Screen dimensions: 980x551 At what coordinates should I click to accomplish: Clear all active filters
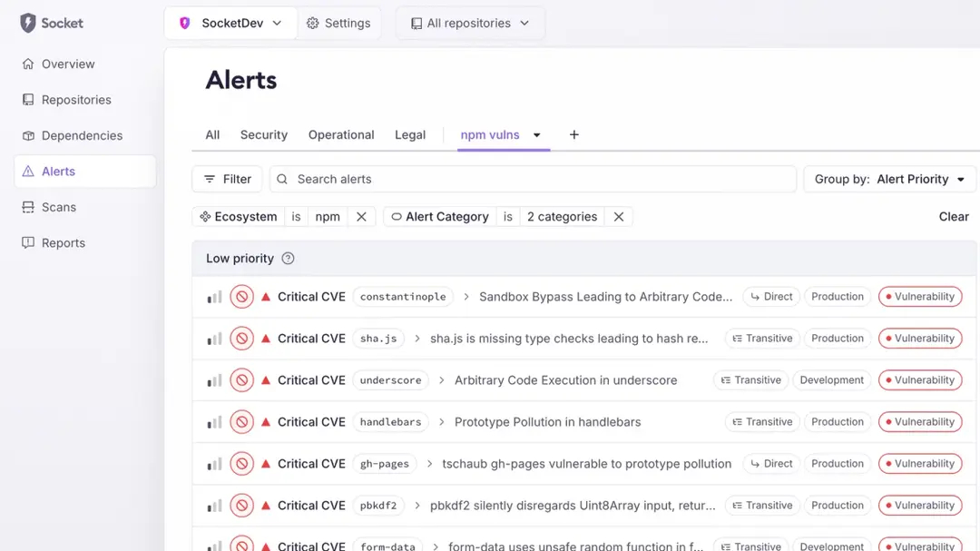[953, 217]
